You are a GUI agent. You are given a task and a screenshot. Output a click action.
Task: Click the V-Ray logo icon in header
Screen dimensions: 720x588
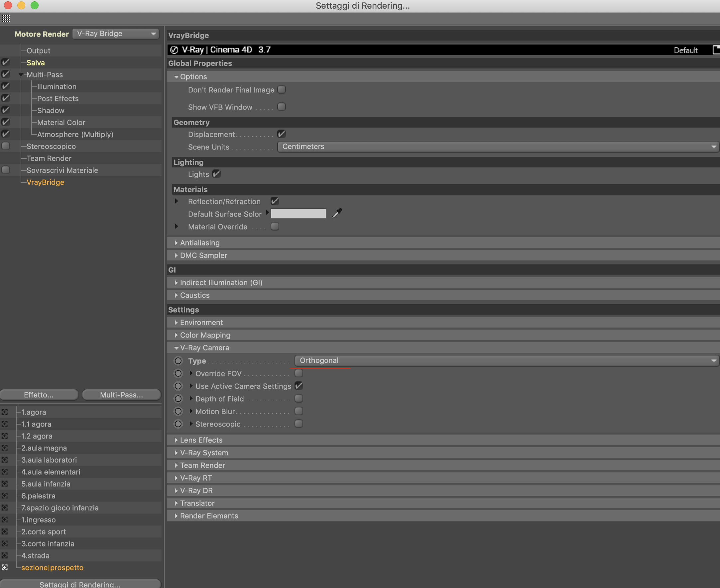tap(174, 50)
